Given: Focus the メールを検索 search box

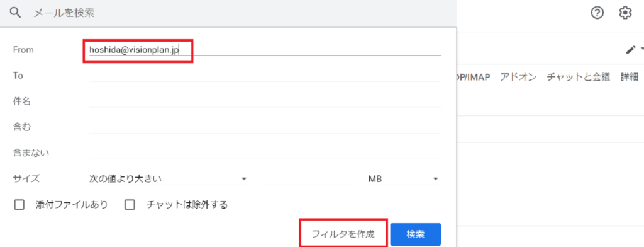Looking at the screenshot, I should (x=242, y=13).
